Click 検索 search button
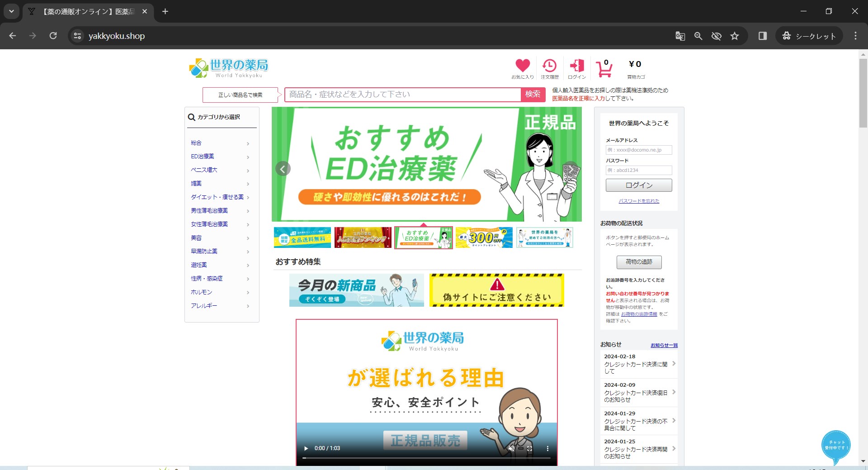Image resolution: width=868 pixels, height=470 pixels. click(533, 94)
